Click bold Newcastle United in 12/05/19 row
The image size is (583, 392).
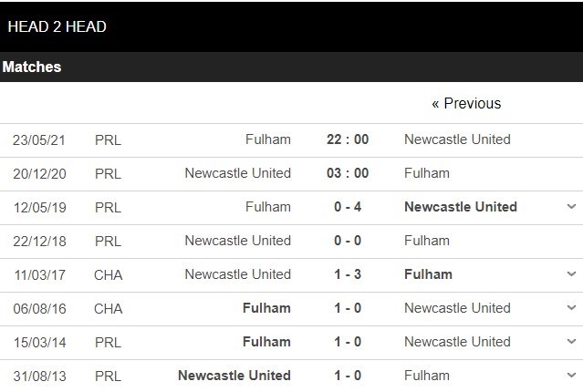pos(461,207)
